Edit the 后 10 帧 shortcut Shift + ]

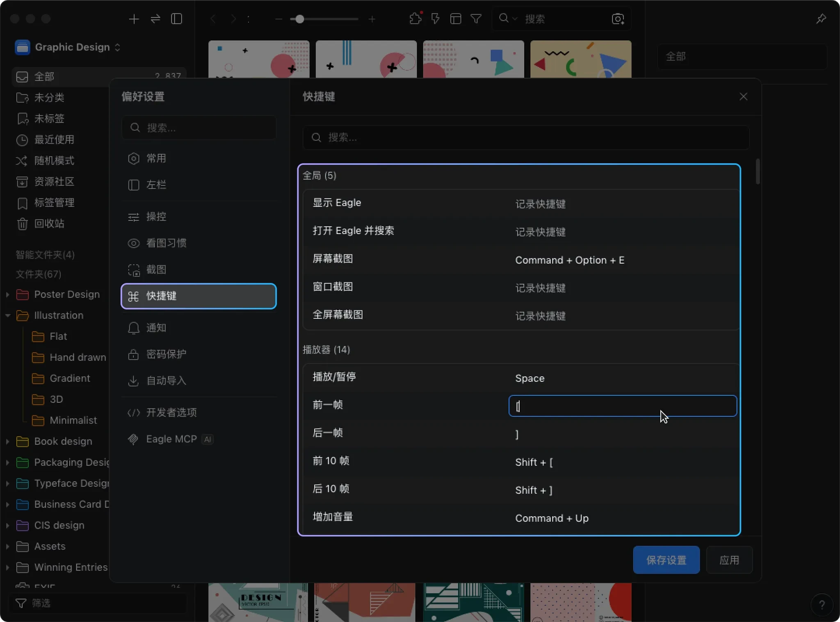[x=623, y=490]
